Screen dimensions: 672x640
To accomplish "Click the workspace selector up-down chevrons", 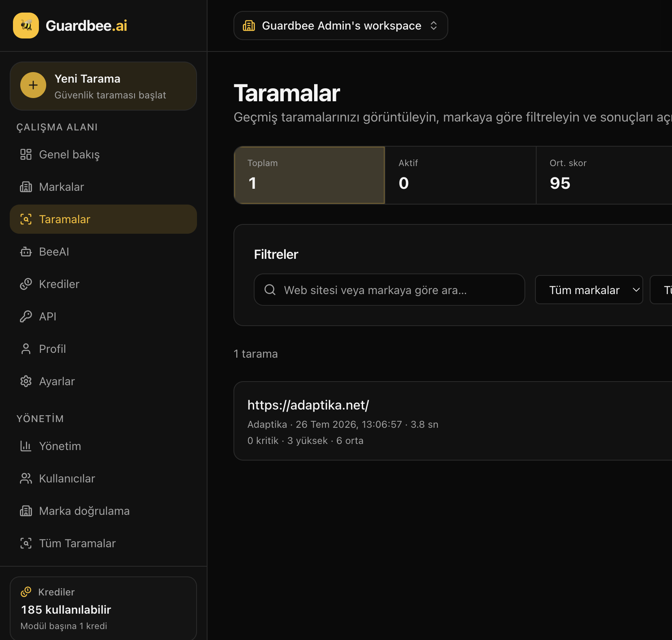I will coord(434,26).
